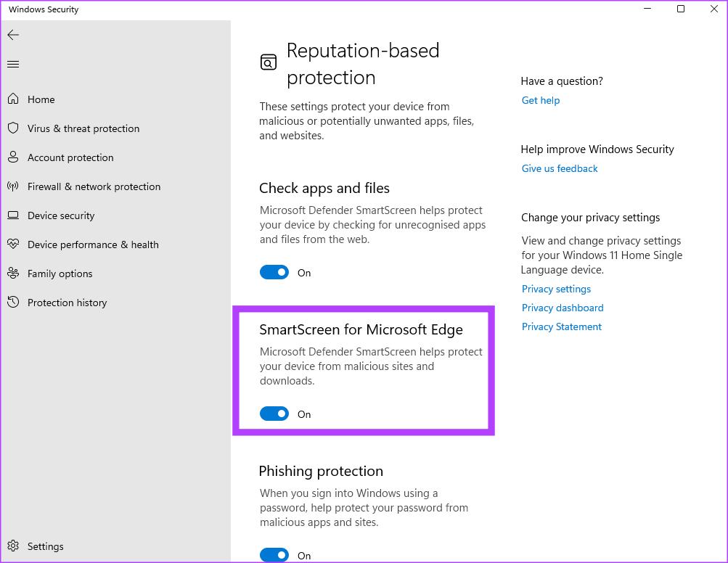Minimize the Windows Security window

click(647, 9)
